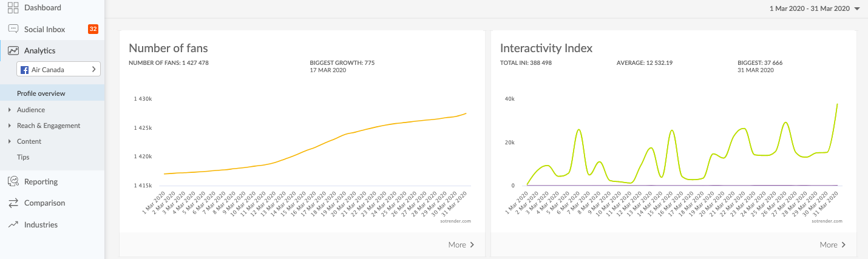
Task: Click the Comparison arrows icon
Action: [x=13, y=203]
